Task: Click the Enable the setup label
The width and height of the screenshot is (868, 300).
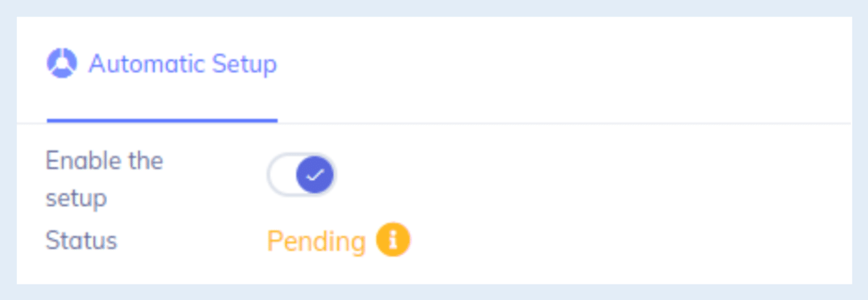Action: click(105, 178)
